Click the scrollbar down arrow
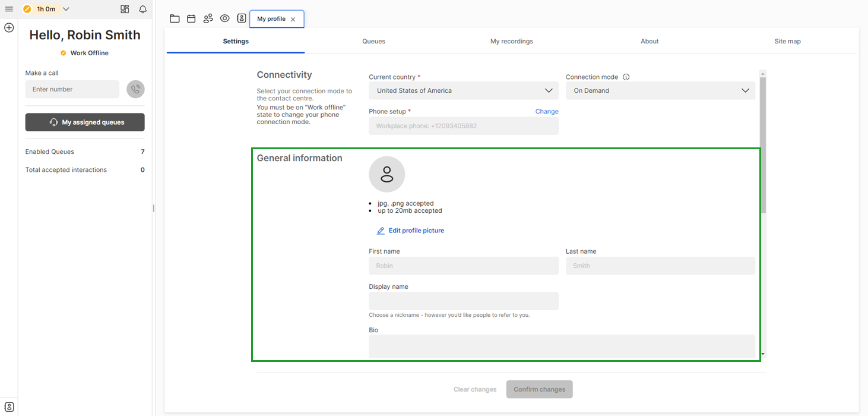Screen dimensions: 868x416 coord(763,354)
